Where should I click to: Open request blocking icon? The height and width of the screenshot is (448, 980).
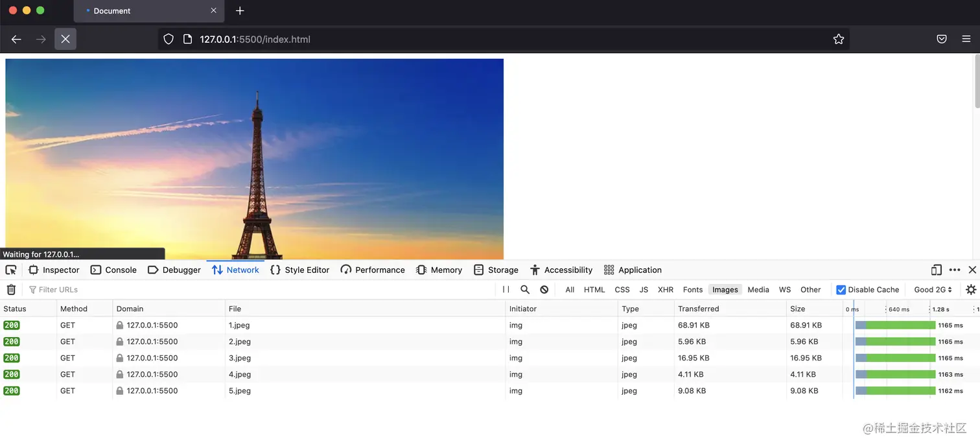(544, 289)
